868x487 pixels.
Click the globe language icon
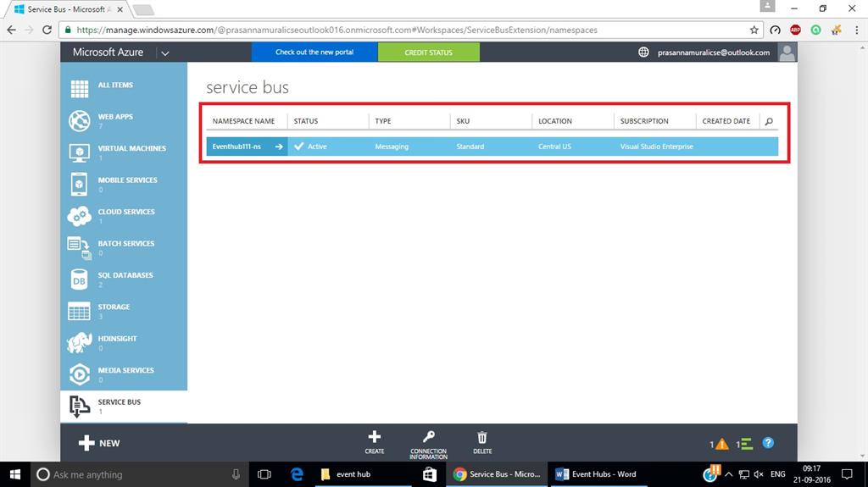coord(643,52)
